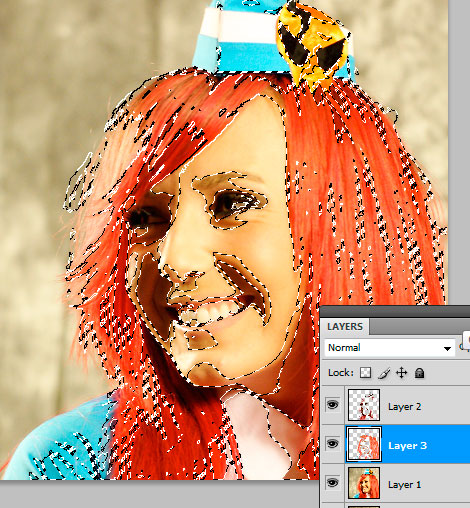This screenshot has width=470, height=508.
Task: Enable lock transparent pixels checkerboard icon
Action: click(366, 373)
